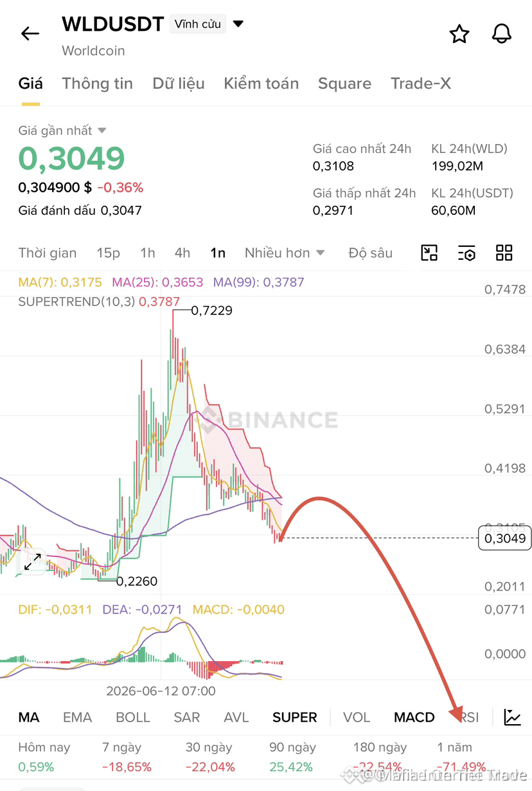This screenshot has width=532, height=791.
Task: Click KL 24h(USDT) value 60,60M
Action: point(453,210)
